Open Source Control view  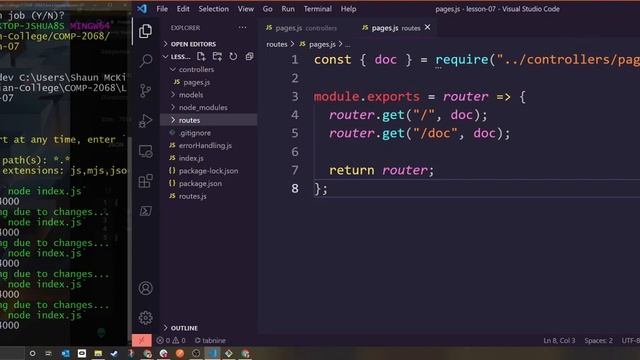click(145, 91)
